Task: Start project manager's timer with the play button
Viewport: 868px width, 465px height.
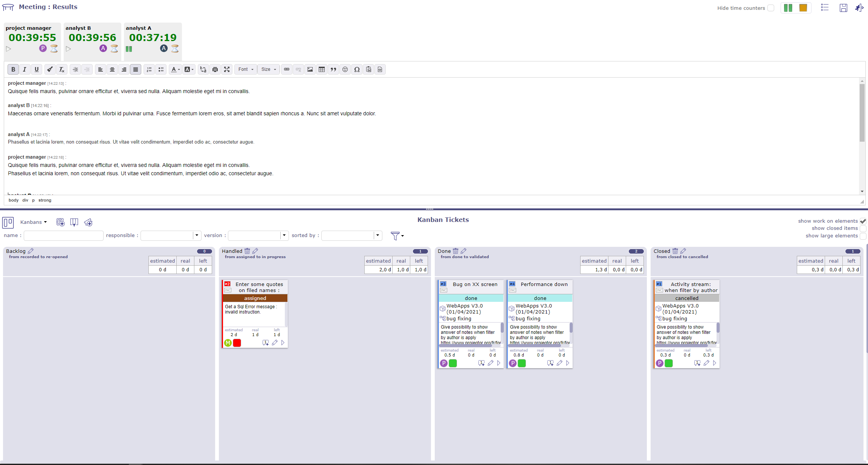Action: [x=8, y=49]
